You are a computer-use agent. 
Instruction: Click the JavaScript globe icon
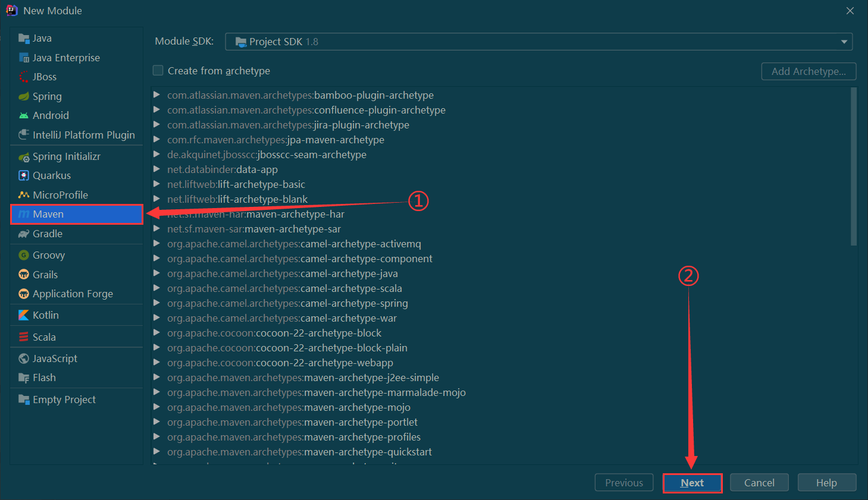tap(24, 359)
